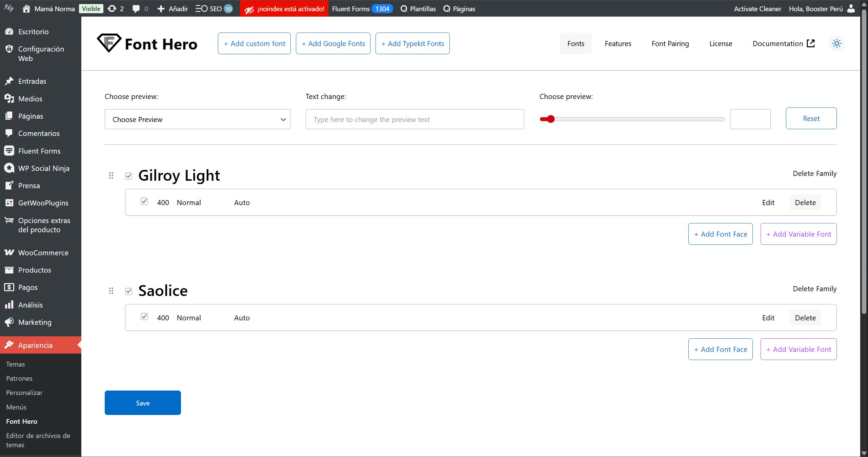Click Mamá Norma home icon
Image resolution: width=868 pixels, height=457 pixels.
click(x=26, y=8)
